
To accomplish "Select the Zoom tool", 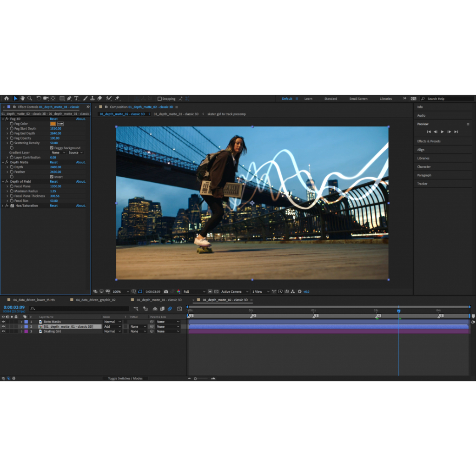I will (x=29, y=99).
